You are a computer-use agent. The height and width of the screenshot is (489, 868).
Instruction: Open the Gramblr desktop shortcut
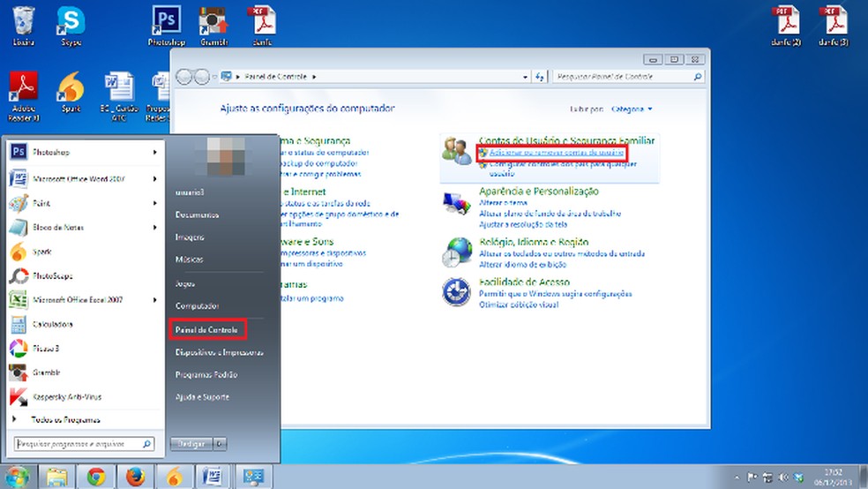pyautogui.click(x=213, y=26)
